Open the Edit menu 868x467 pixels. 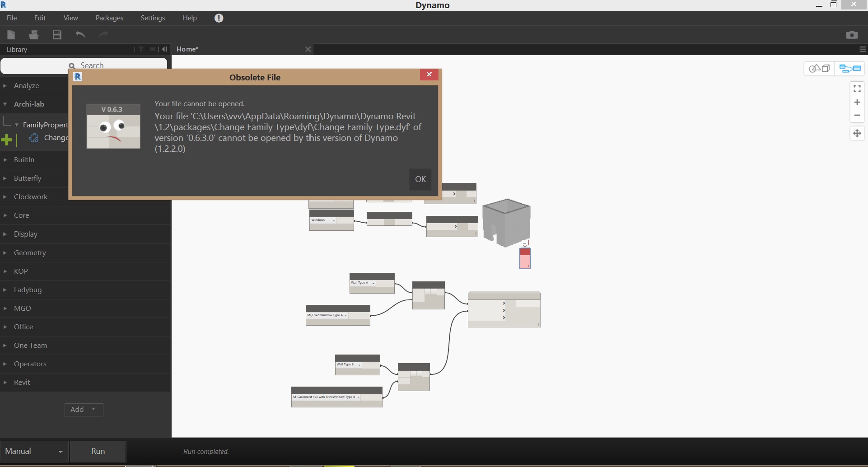pyautogui.click(x=40, y=18)
